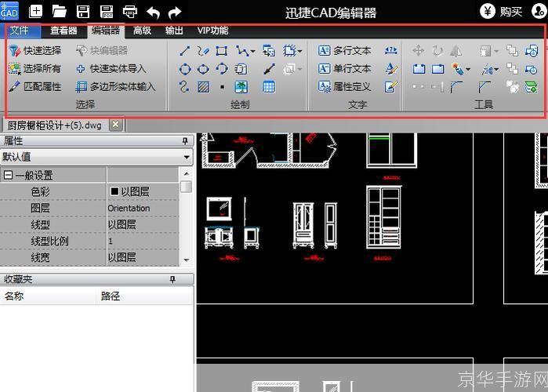Print the drawing using the printer icon

click(x=129, y=12)
